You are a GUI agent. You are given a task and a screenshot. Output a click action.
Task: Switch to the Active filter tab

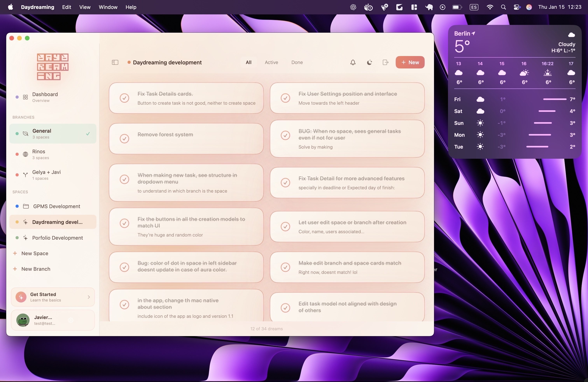coord(271,62)
